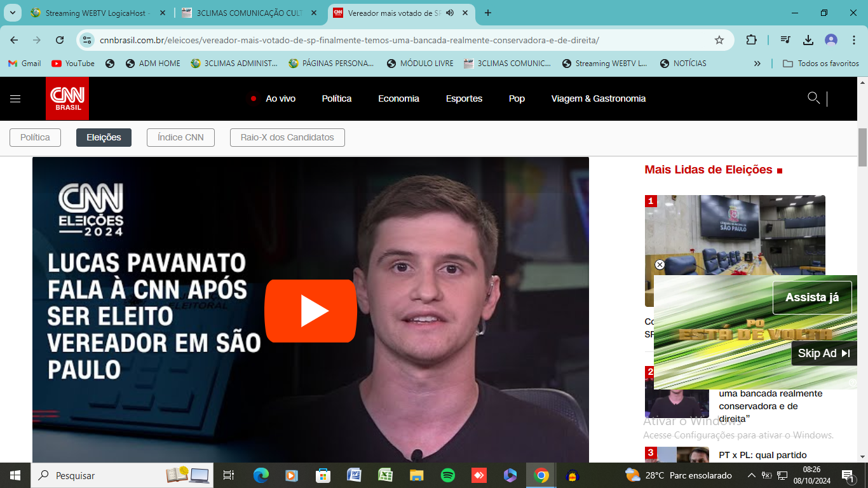Open Chrome downloads icon

pos(808,40)
